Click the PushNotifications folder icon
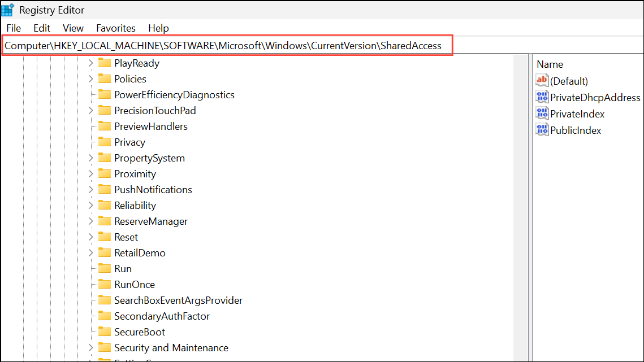This screenshot has width=644, height=362. [x=105, y=189]
